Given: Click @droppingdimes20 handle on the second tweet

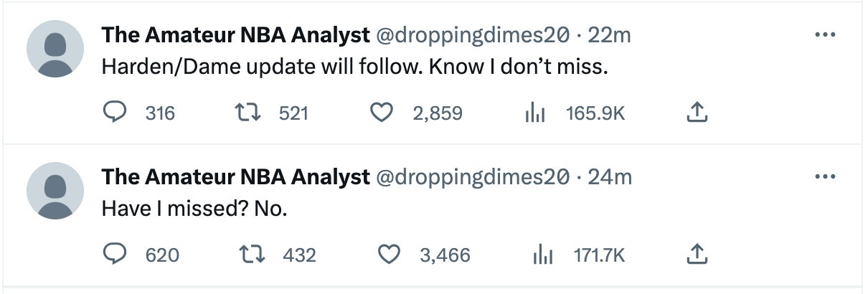Looking at the screenshot, I should pos(473,176).
